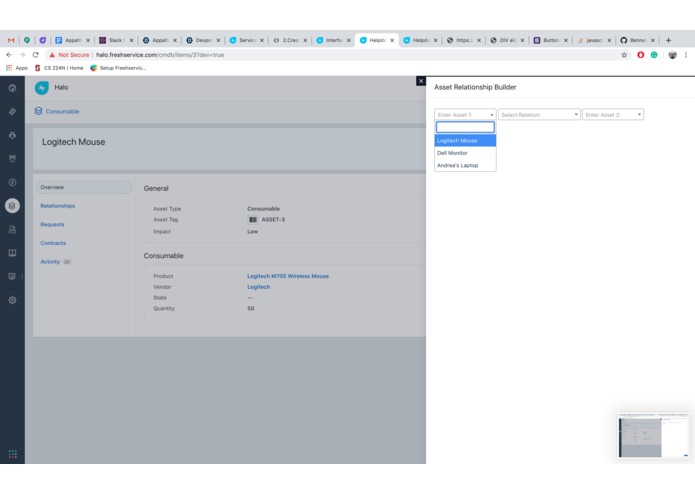
Task: Open the Logitech vendor link
Action: tap(258, 287)
